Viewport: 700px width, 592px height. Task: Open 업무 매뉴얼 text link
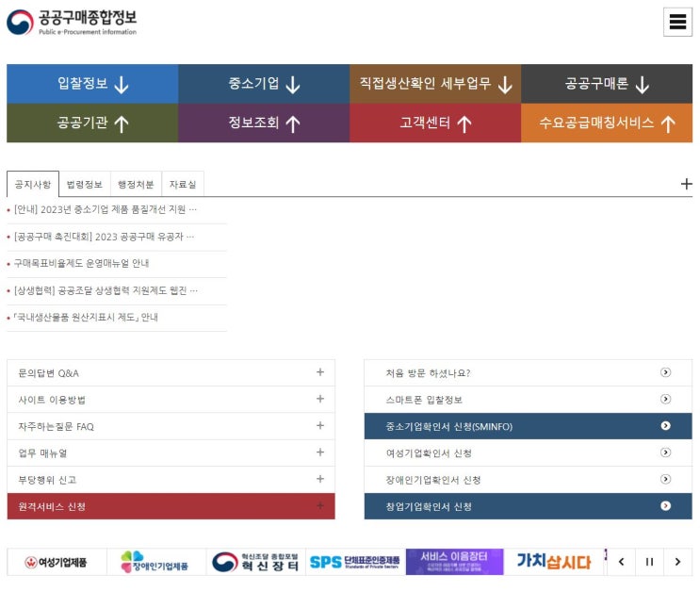42,453
